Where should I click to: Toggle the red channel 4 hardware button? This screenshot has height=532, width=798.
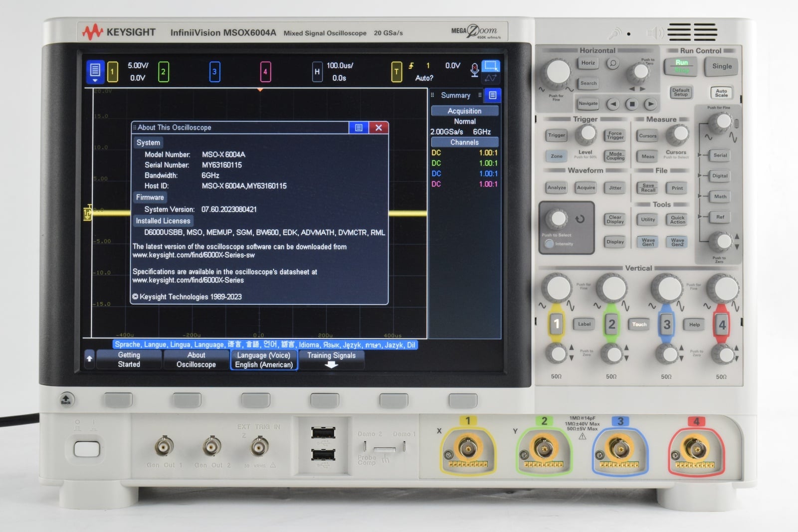[x=722, y=325]
